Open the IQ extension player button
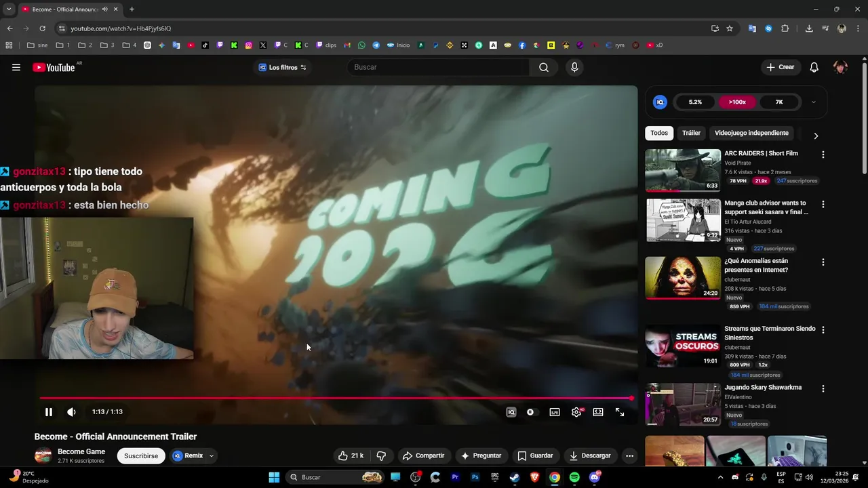Image resolution: width=868 pixels, height=488 pixels. pyautogui.click(x=511, y=412)
